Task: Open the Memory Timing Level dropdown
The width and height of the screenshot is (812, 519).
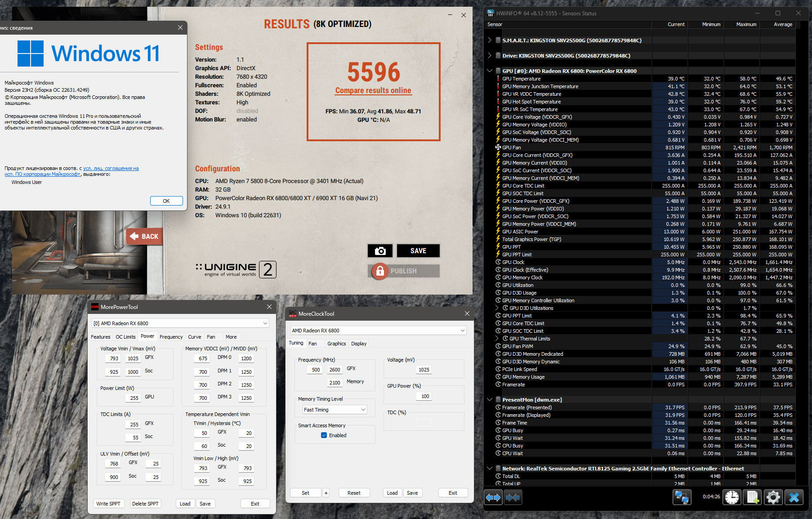Action: point(335,410)
